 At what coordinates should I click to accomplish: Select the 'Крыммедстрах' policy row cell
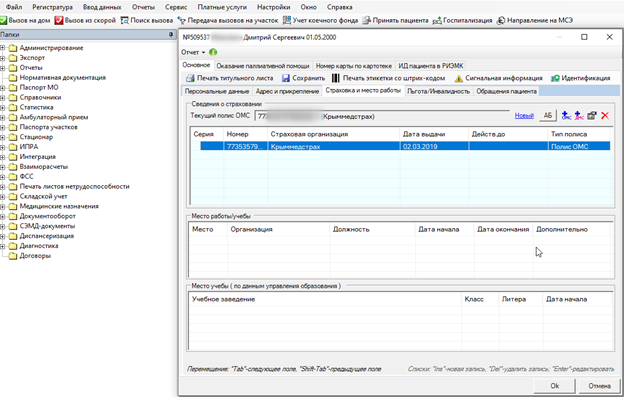pos(333,146)
